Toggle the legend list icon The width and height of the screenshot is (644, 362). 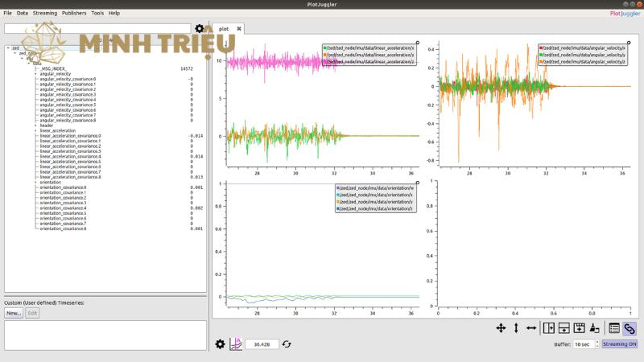614,328
